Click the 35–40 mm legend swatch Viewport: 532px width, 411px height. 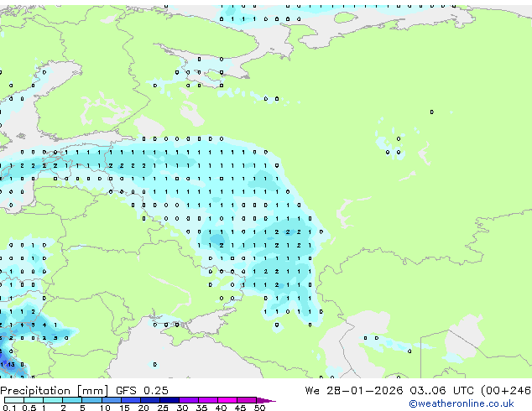[x=208, y=400]
